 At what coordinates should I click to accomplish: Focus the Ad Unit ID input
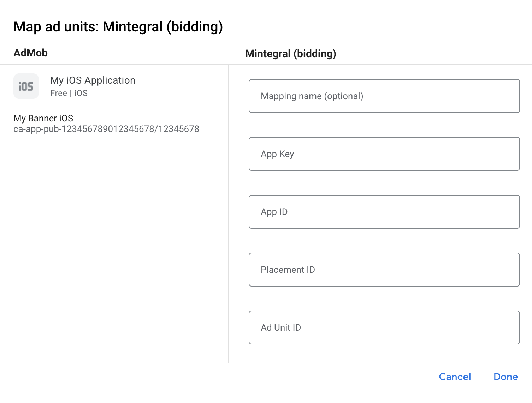(384, 327)
